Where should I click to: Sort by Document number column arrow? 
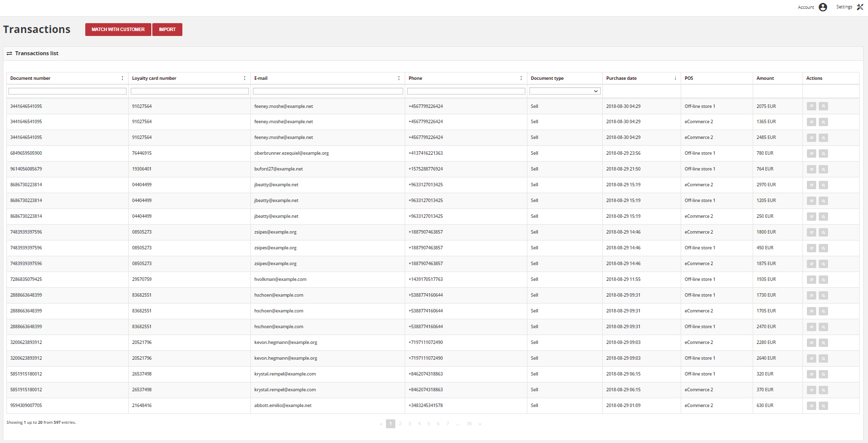coord(122,78)
